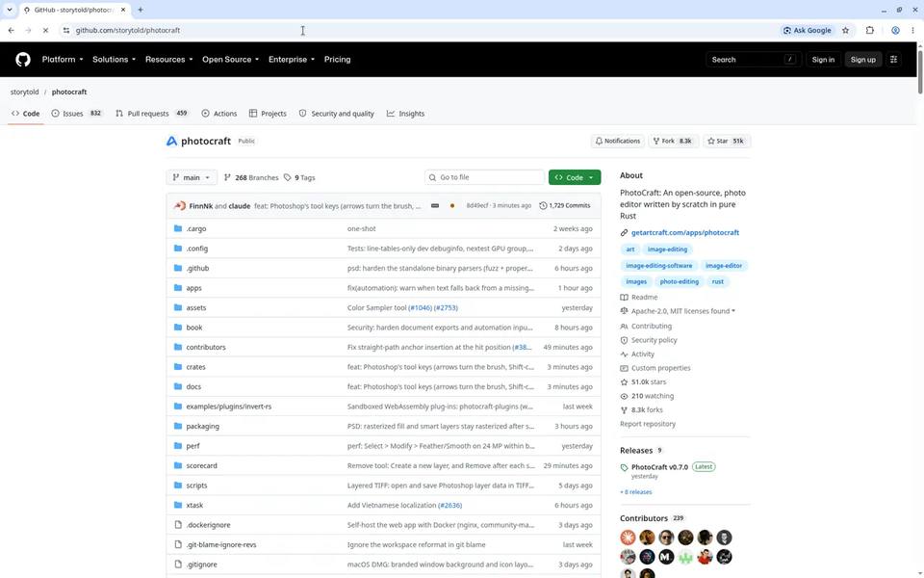924x578 pixels.
Task: Open the green Code dropdown
Action: click(x=575, y=177)
